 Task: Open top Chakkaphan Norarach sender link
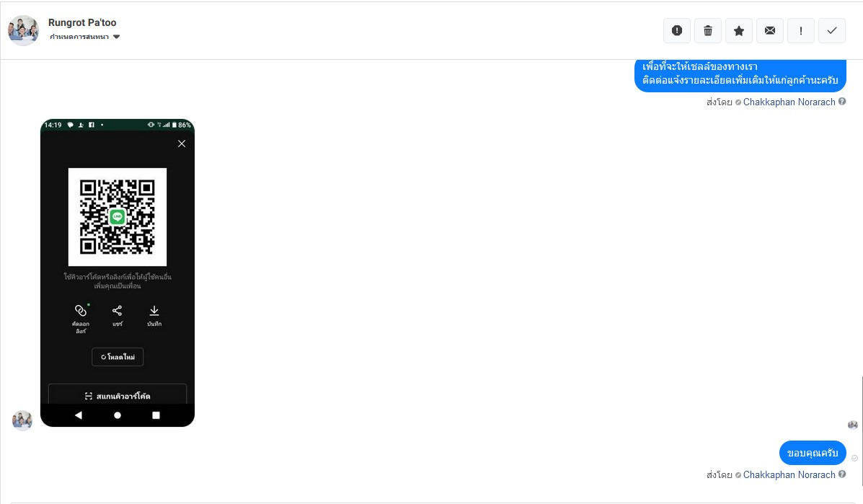pyautogui.click(x=789, y=102)
